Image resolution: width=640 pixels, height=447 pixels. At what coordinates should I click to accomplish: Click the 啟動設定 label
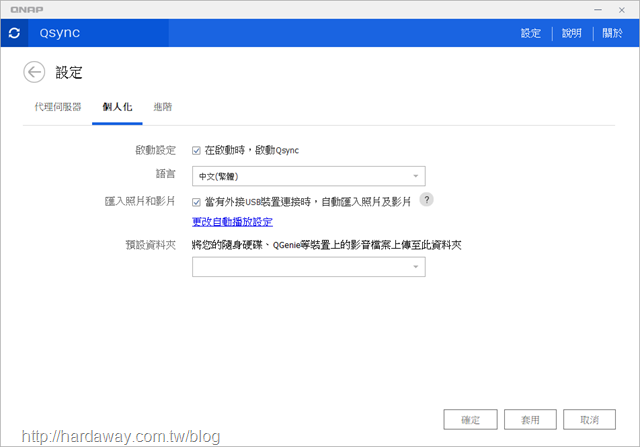[x=156, y=150]
